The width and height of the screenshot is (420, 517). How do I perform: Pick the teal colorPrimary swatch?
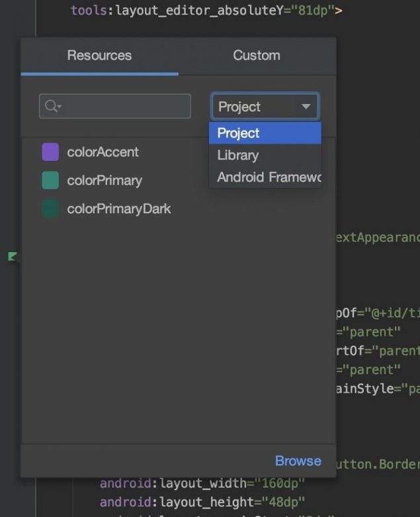50,180
